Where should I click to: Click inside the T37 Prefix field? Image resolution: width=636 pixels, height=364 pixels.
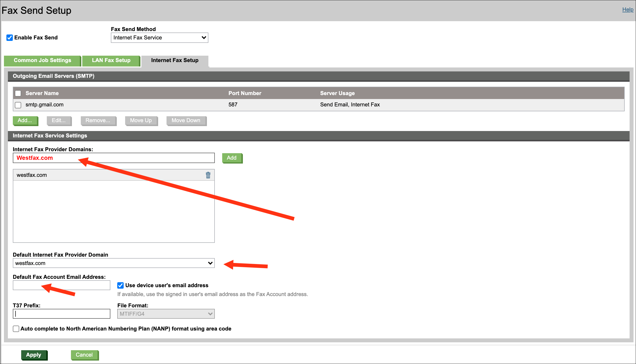[61, 314]
